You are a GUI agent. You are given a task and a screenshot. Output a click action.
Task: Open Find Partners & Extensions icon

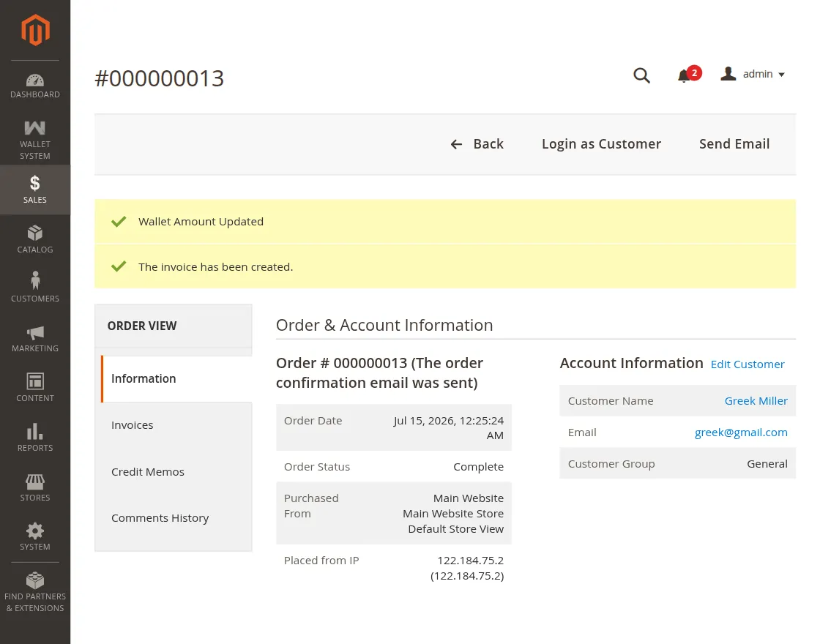(x=35, y=580)
